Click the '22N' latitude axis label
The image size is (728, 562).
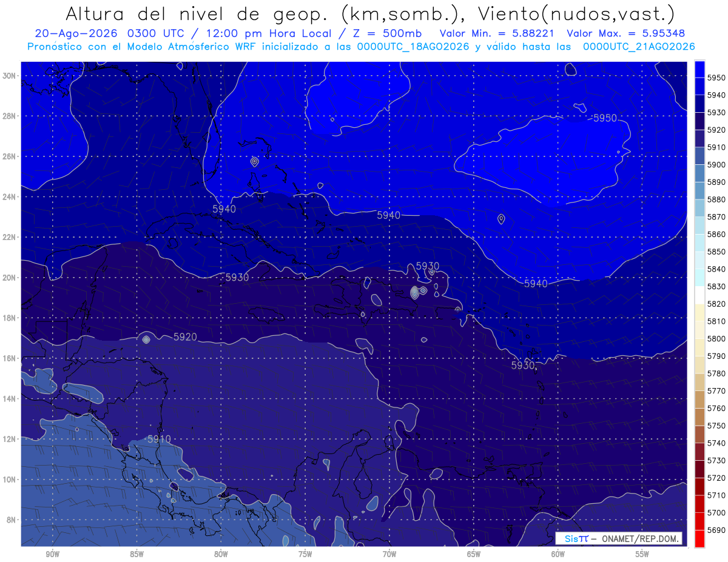point(9,237)
